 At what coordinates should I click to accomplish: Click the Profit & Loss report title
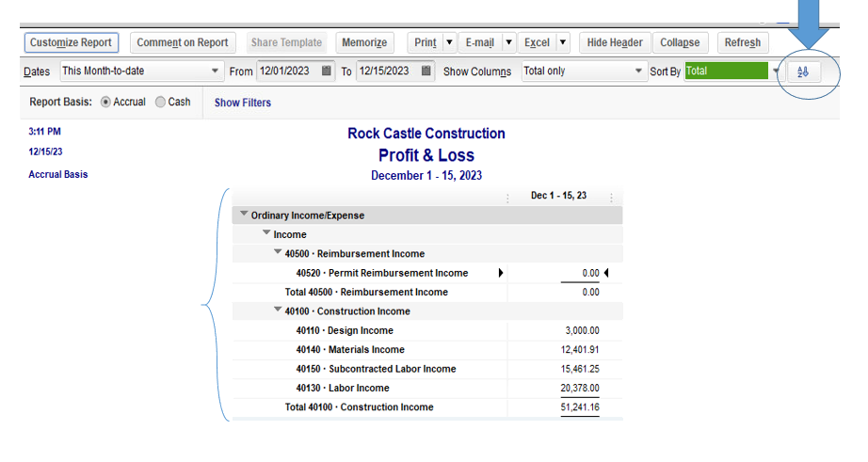[426, 155]
